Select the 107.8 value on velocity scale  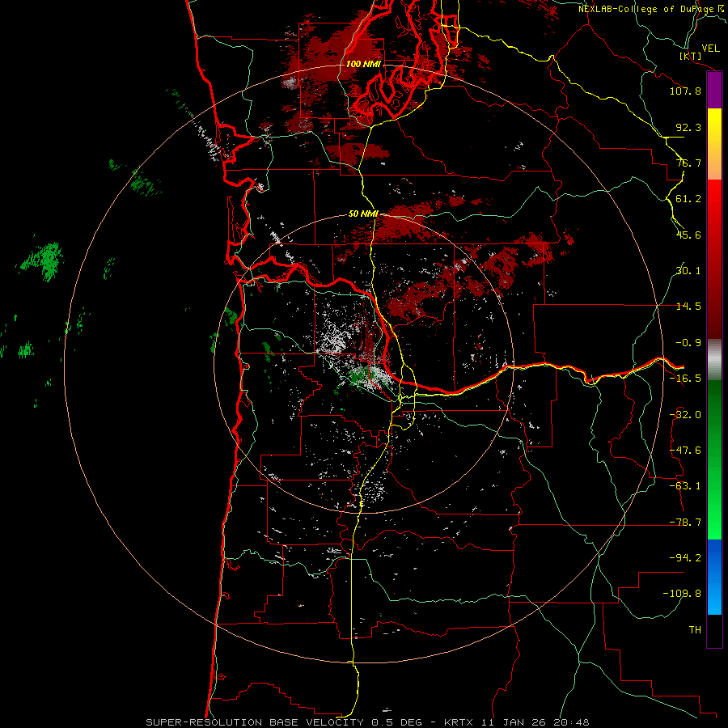coord(685,91)
